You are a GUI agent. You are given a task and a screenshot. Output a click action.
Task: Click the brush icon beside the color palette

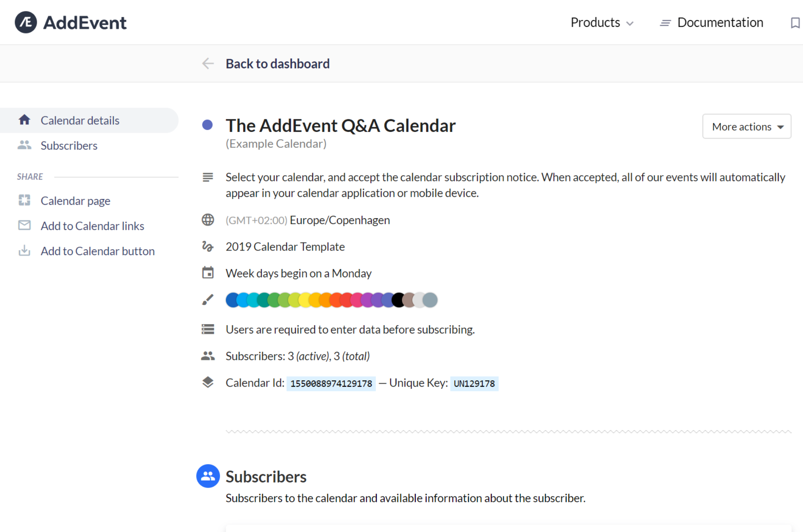pos(208,300)
